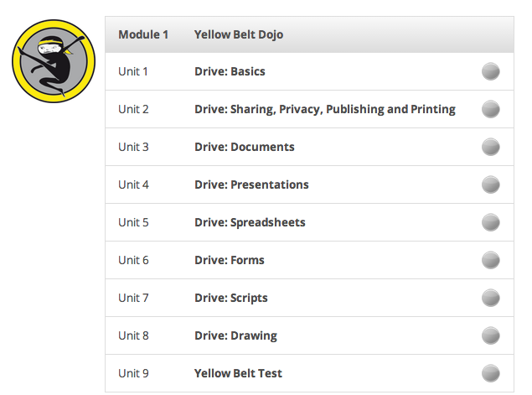Click the status circle for Drive: Forms
The height and width of the screenshot is (395, 532).
[x=491, y=260]
